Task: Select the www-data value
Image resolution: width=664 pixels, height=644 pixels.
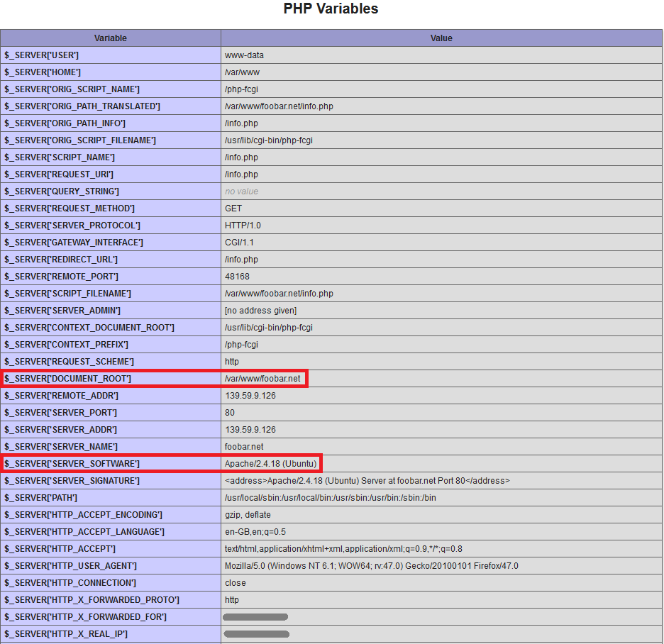Action: (244, 55)
